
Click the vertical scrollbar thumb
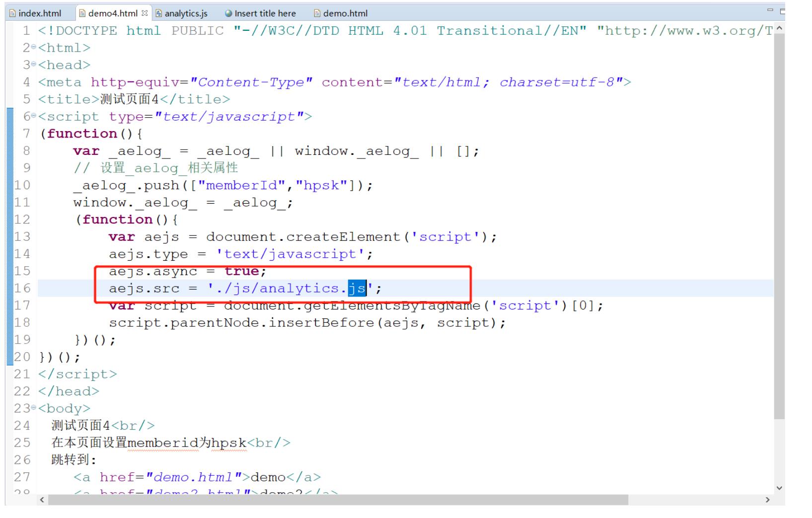pos(779,226)
